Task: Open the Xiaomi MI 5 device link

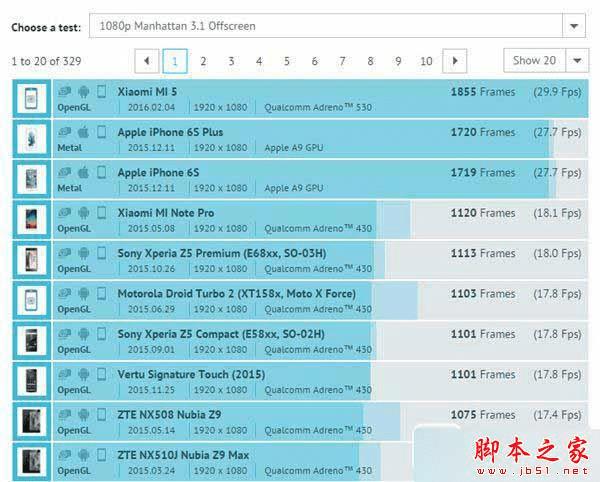Action: (x=147, y=92)
